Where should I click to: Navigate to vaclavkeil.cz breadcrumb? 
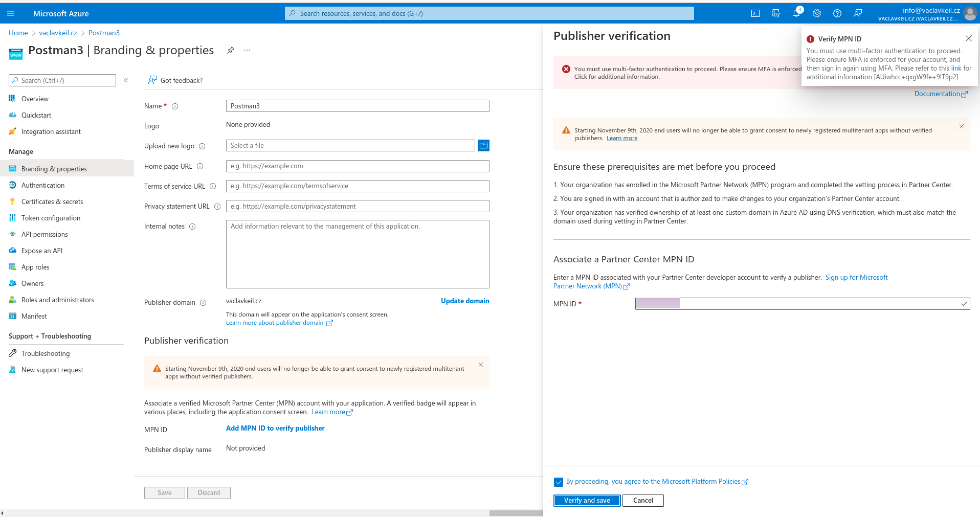(58, 33)
